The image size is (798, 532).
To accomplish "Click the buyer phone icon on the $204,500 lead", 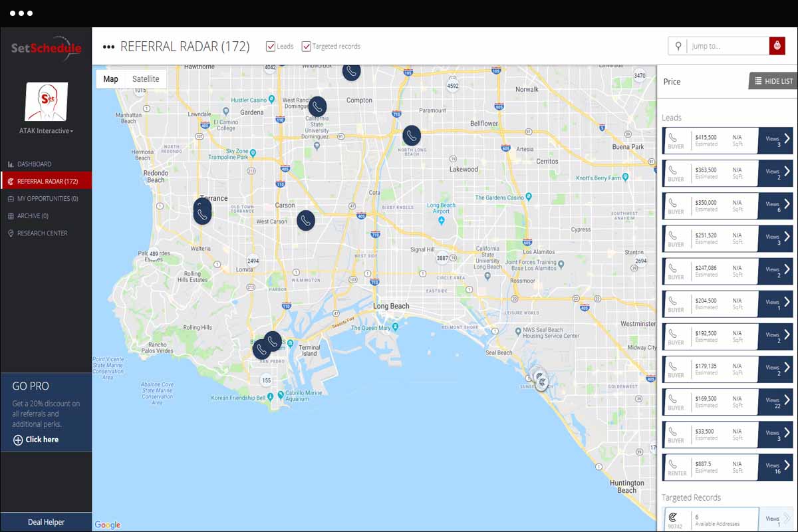I will tap(672, 301).
